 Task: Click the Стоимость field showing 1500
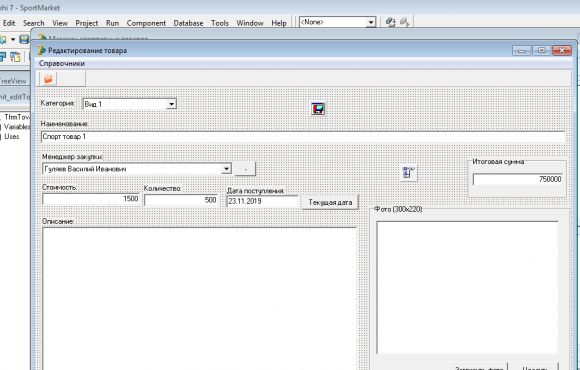point(91,199)
